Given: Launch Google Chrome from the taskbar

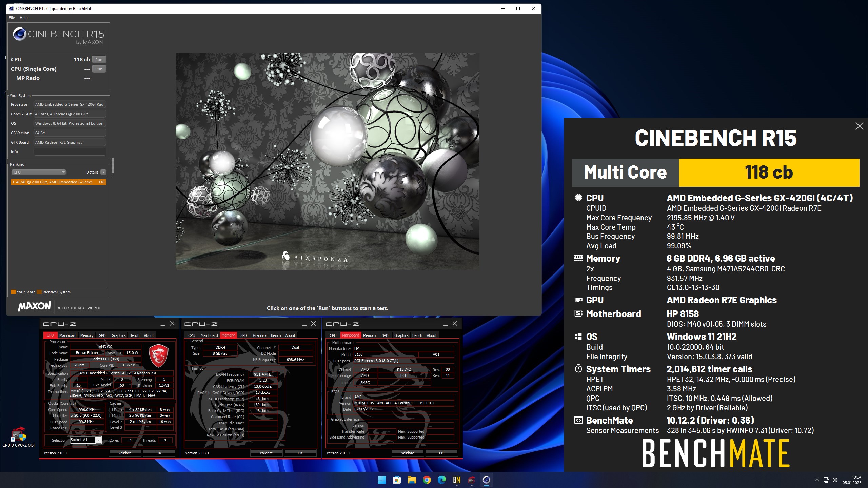Looking at the screenshot, I should (427, 480).
